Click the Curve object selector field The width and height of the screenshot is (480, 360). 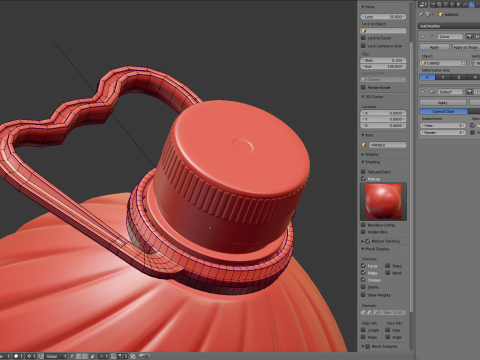[443, 63]
